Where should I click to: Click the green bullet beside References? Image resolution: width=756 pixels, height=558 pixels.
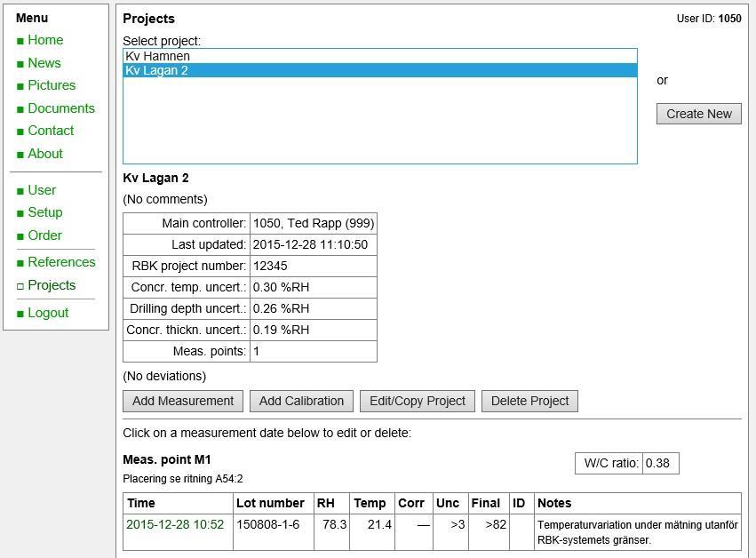click(x=20, y=263)
